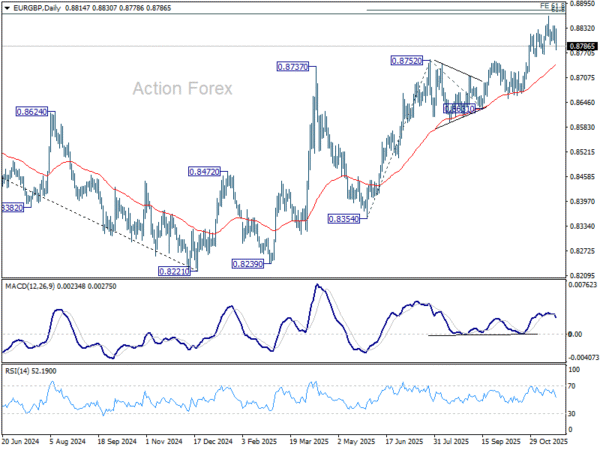Select the 0.84720 price label
The height and width of the screenshot is (450, 600).
tap(204, 172)
